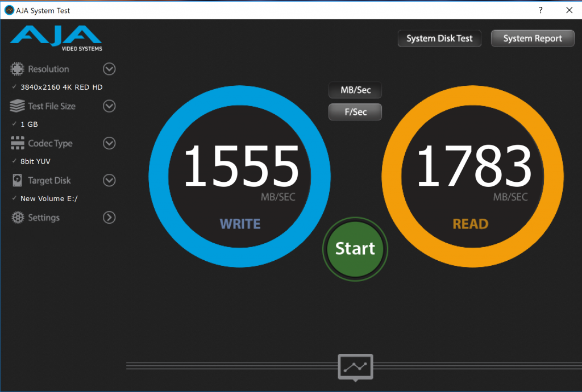Click the Target Disk drive icon

17,180
